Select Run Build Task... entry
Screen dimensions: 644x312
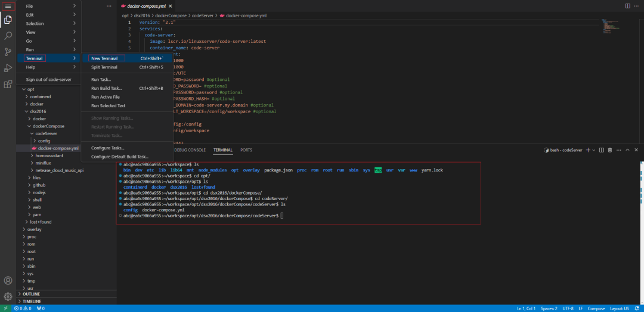(127, 88)
